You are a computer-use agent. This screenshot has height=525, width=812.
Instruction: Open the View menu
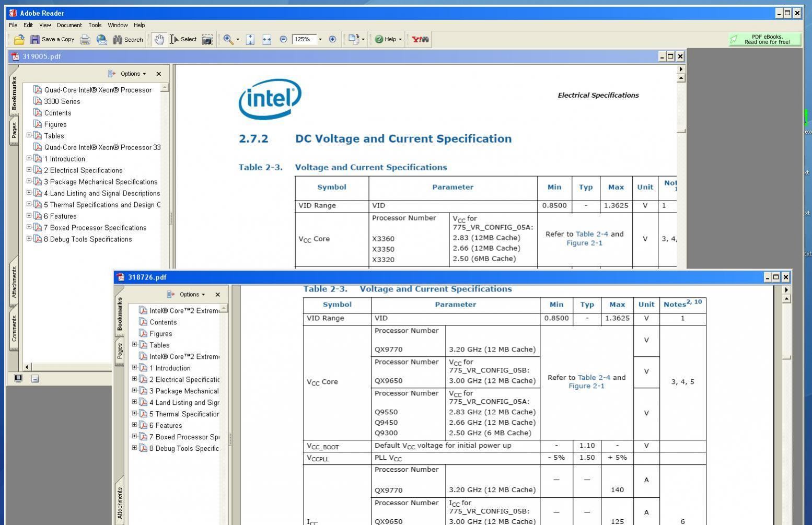[x=45, y=25]
